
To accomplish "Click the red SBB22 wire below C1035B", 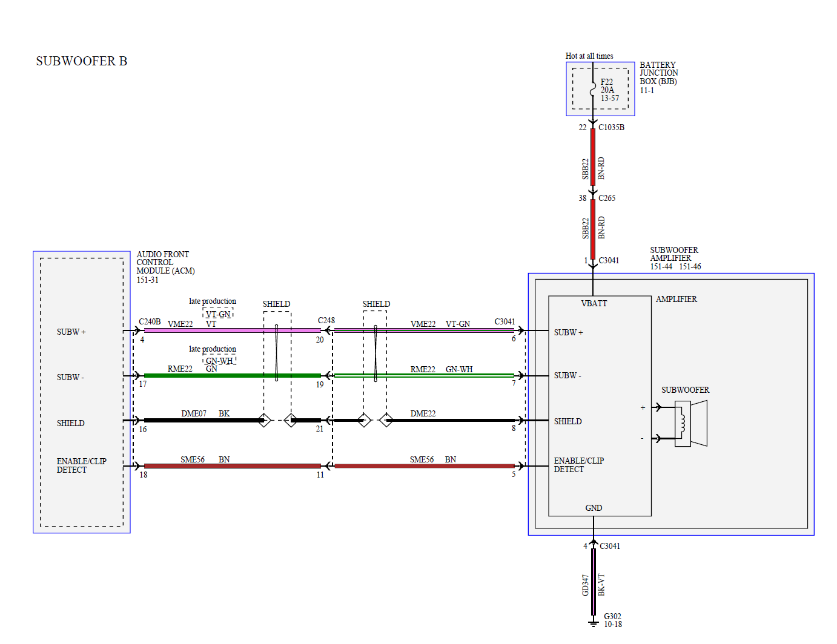I will pos(593,157).
